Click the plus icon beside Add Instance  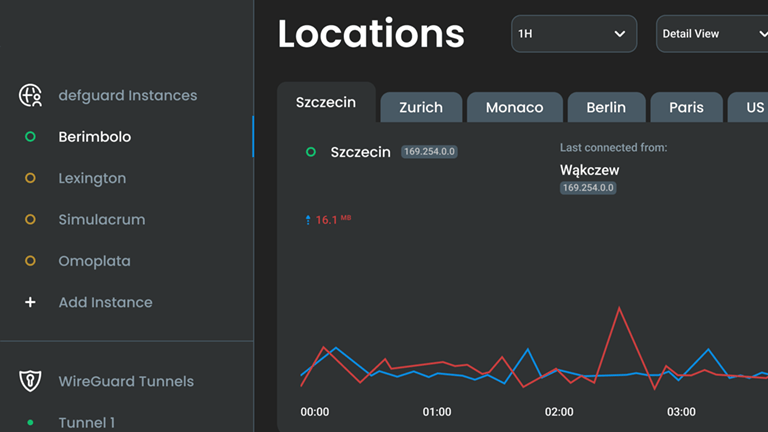coord(30,302)
